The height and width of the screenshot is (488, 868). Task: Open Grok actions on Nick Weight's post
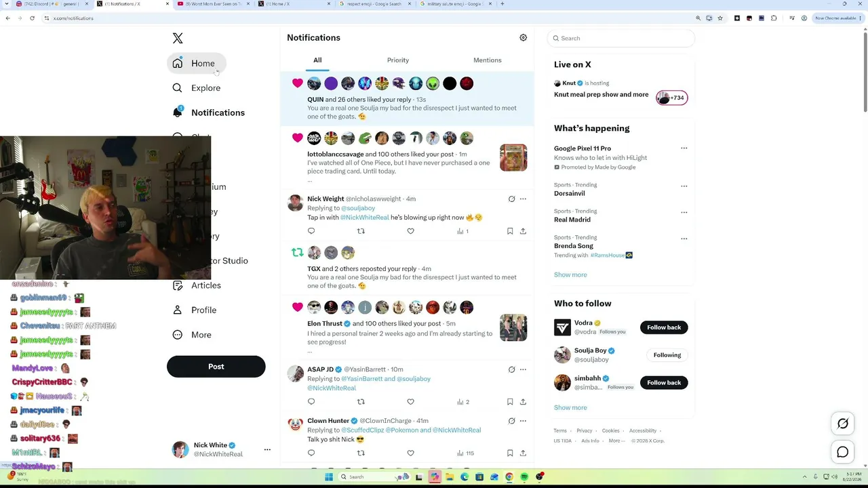pyautogui.click(x=511, y=199)
